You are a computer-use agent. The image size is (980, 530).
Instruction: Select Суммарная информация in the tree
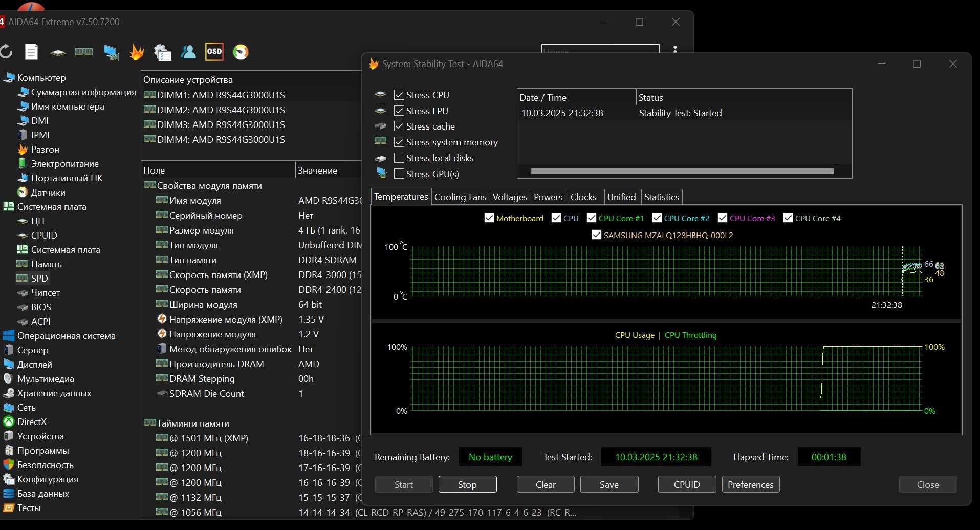pyautogui.click(x=77, y=92)
